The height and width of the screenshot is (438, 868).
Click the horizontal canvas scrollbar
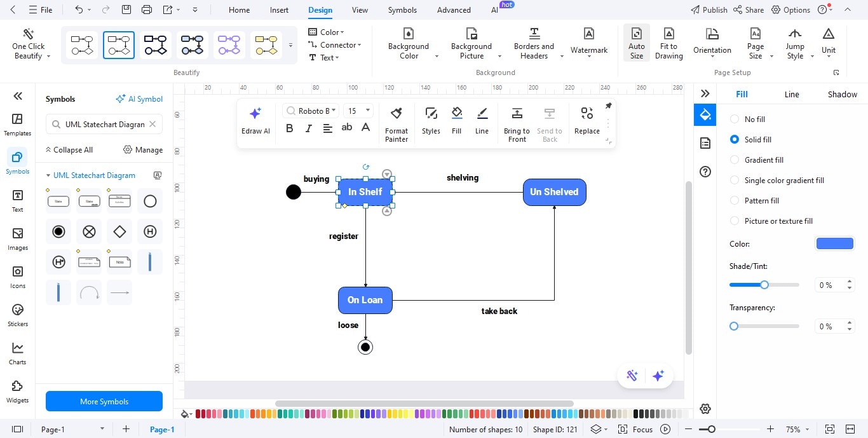pyautogui.click(x=424, y=404)
